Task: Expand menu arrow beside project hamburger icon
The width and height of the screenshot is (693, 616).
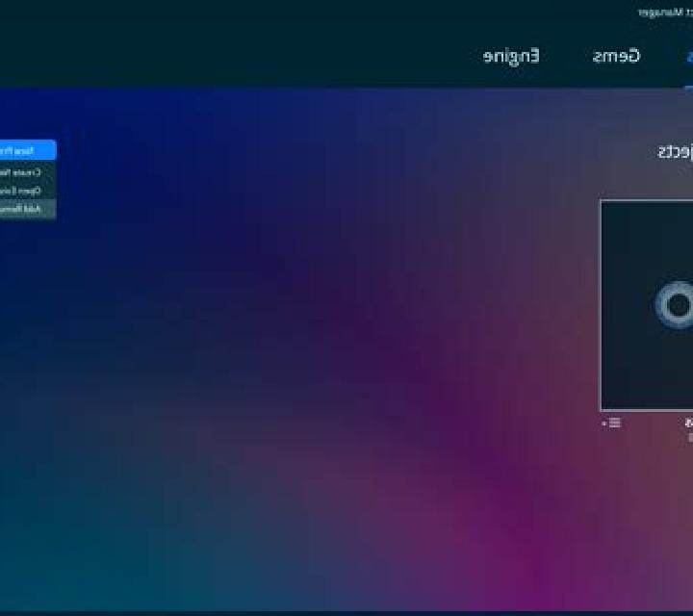Action: pos(604,423)
